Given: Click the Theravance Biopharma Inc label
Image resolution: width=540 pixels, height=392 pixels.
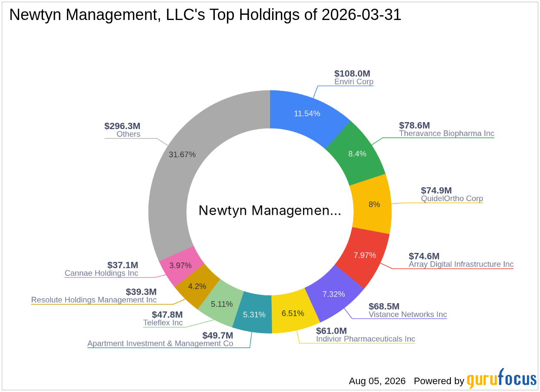Looking at the screenshot, I should tap(447, 133).
